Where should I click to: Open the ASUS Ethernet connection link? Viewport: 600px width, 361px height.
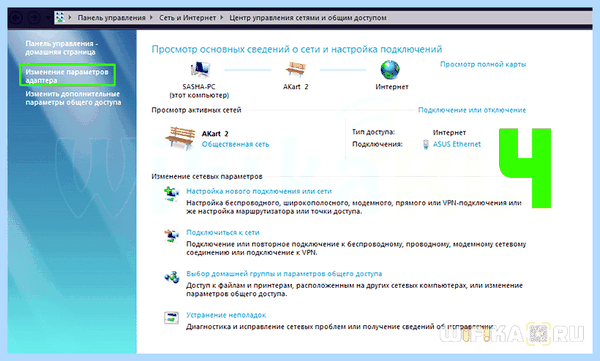[457, 144]
